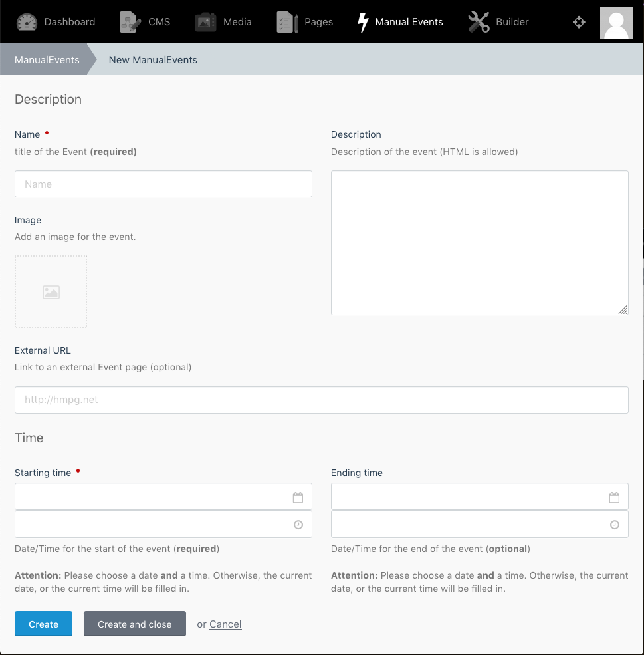Click the 'Add an image for the event.' text
Image resolution: width=644 pixels, height=655 pixels.
pos(75,237)
